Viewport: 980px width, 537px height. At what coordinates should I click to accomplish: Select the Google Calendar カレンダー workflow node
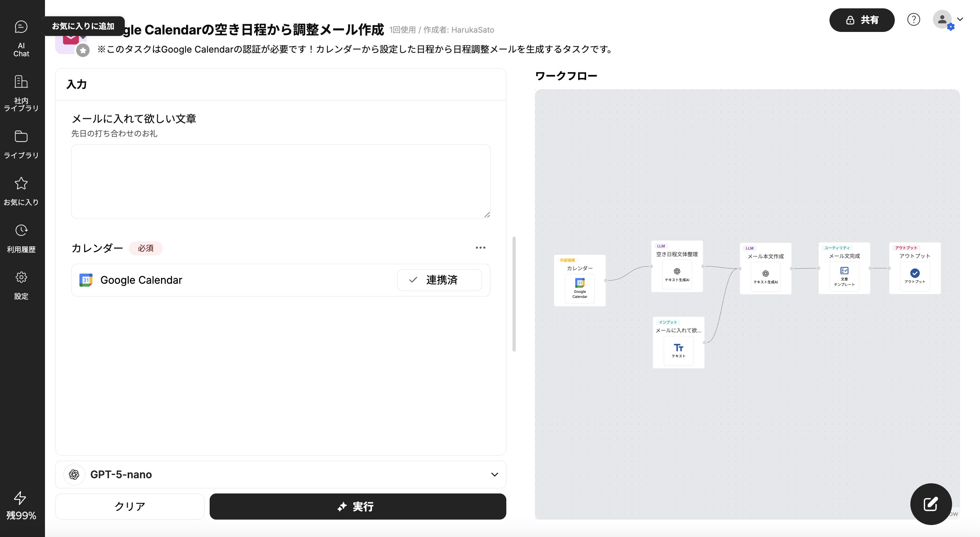point(579,283)
